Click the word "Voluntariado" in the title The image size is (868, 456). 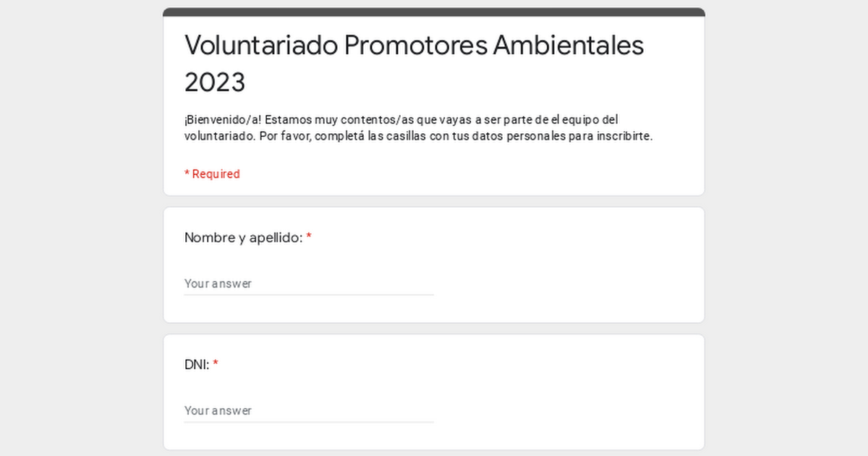(x=261, y=46)
